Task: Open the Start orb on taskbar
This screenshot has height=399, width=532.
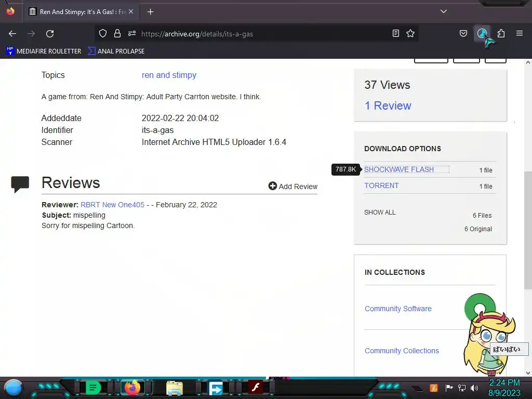Action: (x=13, y=388)
